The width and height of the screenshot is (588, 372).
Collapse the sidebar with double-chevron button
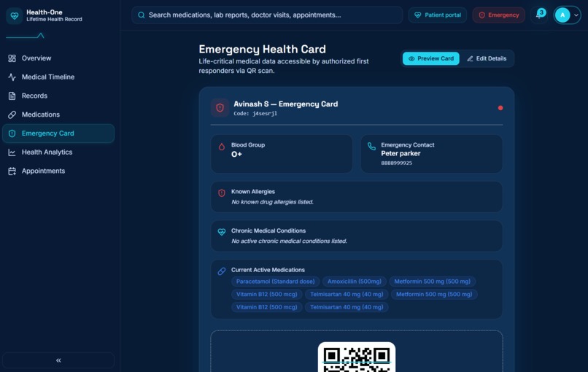point(58,360)
